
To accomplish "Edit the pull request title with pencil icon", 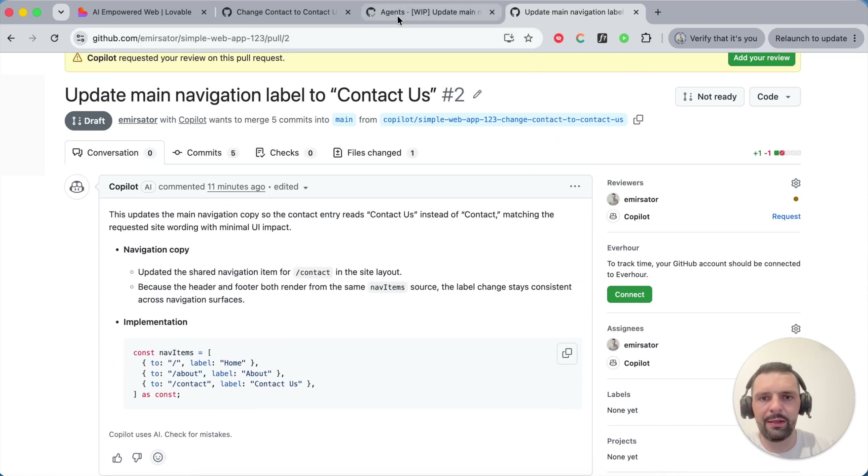I will (x=477, y=95).
